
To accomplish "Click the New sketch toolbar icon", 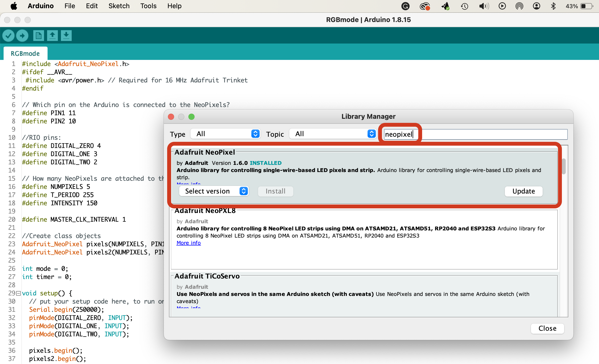I will click(x=38, y=36).
